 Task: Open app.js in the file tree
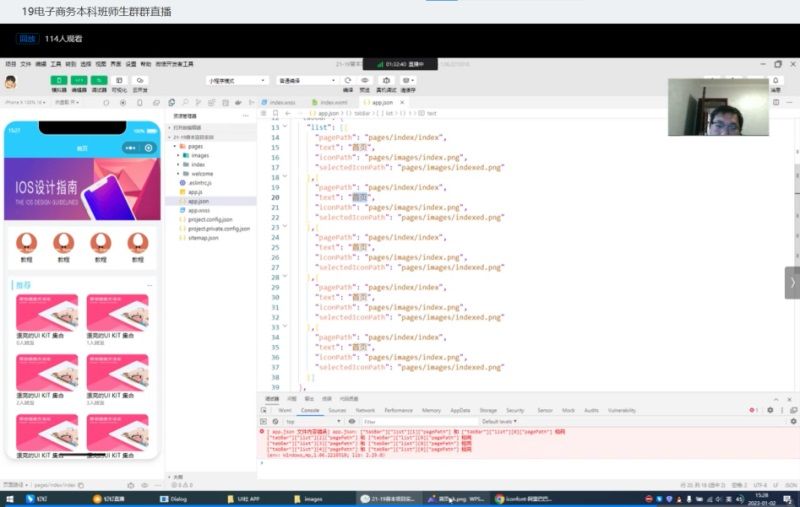(195, 192)
